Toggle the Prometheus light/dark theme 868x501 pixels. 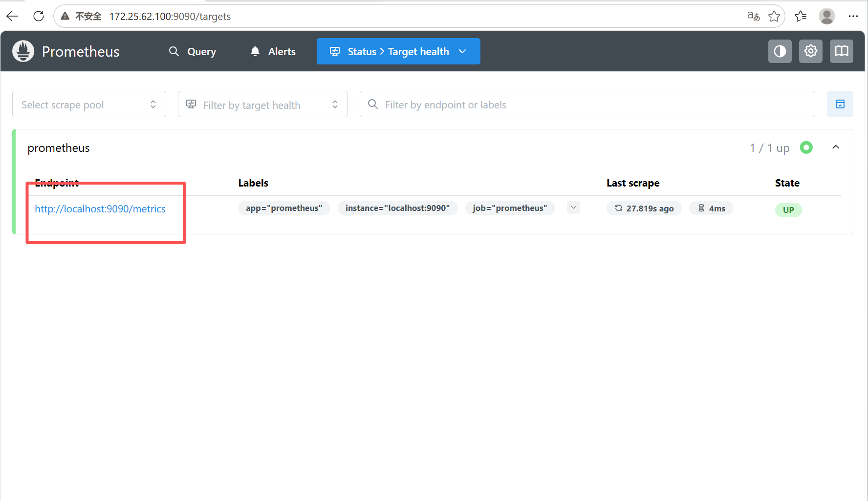click(780, 51)
